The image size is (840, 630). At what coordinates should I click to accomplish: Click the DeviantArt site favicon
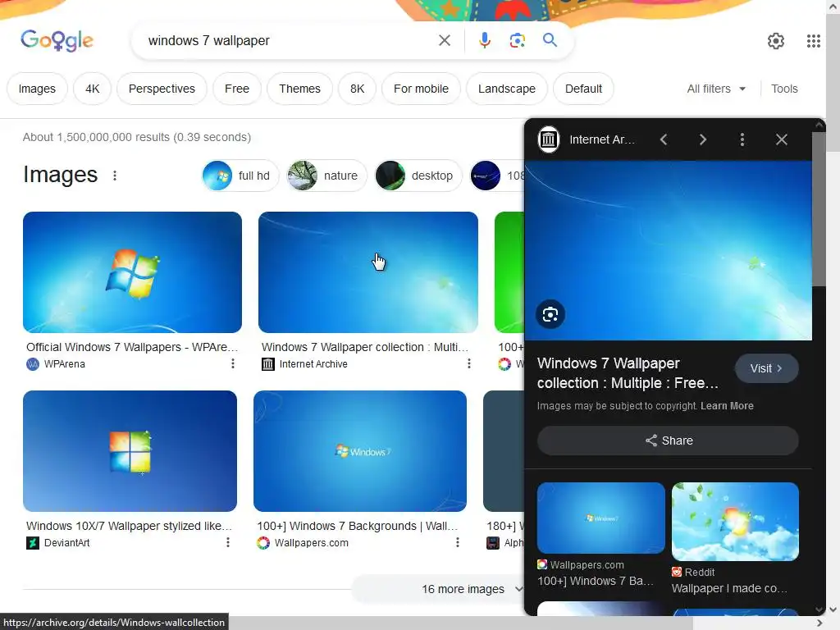pyautogui.click(x=33, y=543)
